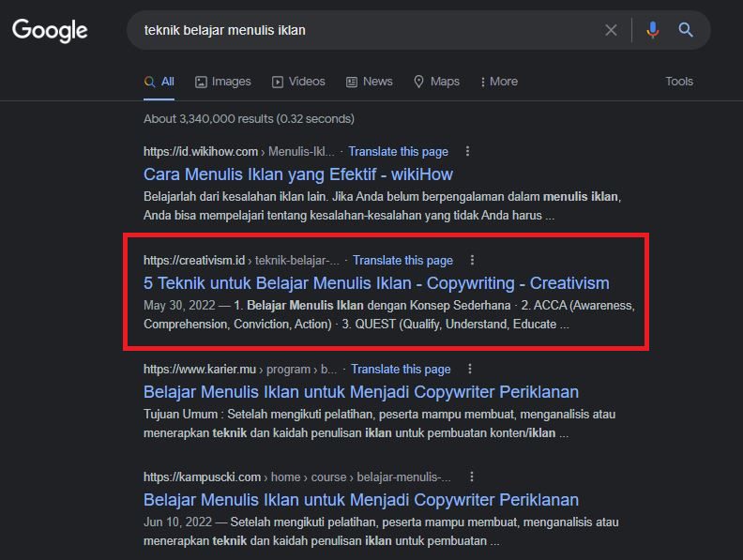
Task: Click the karier.mu snippet starting 'Tujuan Umum'
Action: tap(380, 424)
